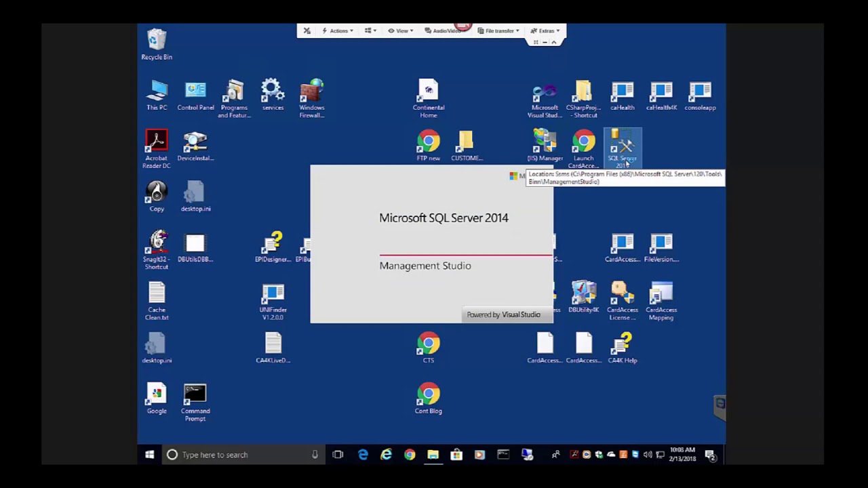Open the Cache Clean.txt file

coord(157,301)
